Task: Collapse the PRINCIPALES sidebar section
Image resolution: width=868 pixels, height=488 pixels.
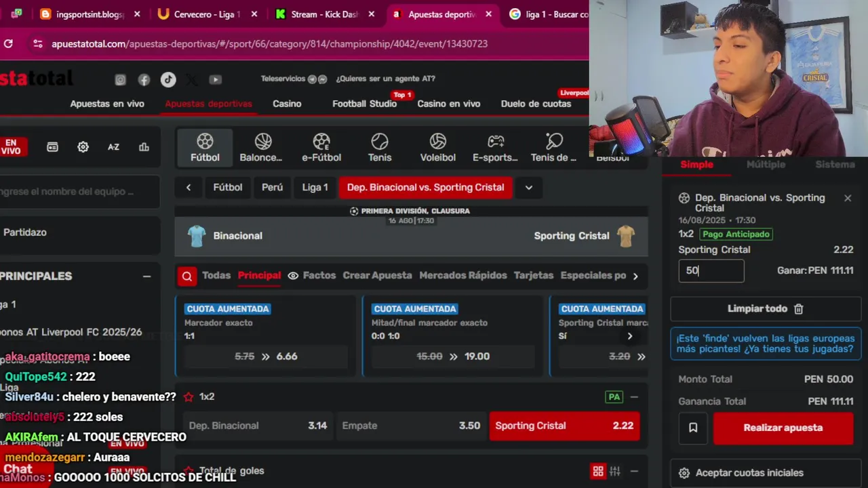Action: click(146, 277)
